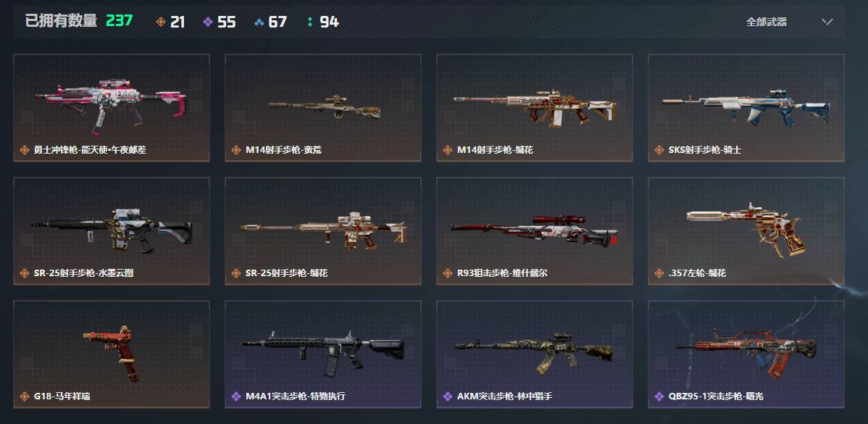Click the G18-马年祥瑞 pistol image

point(112,353)
